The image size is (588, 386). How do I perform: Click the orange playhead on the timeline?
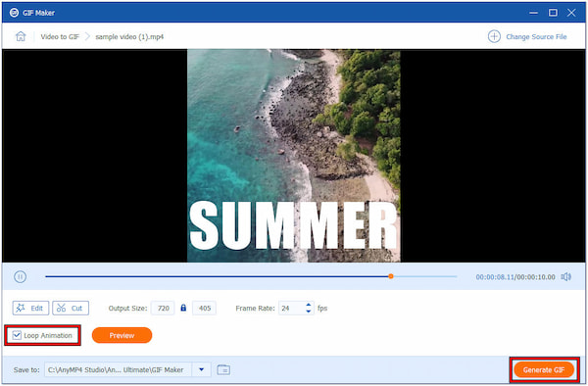tap(391, 276)
